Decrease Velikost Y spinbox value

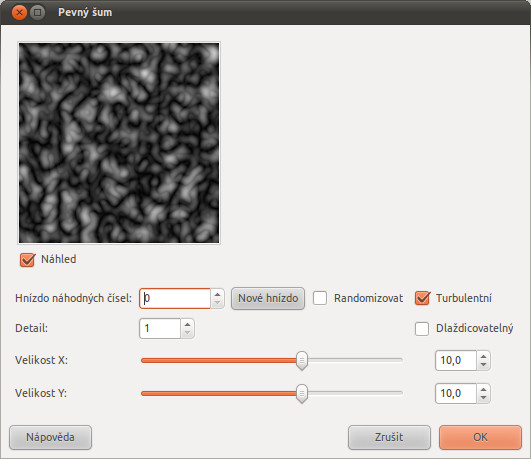point(483,397)
